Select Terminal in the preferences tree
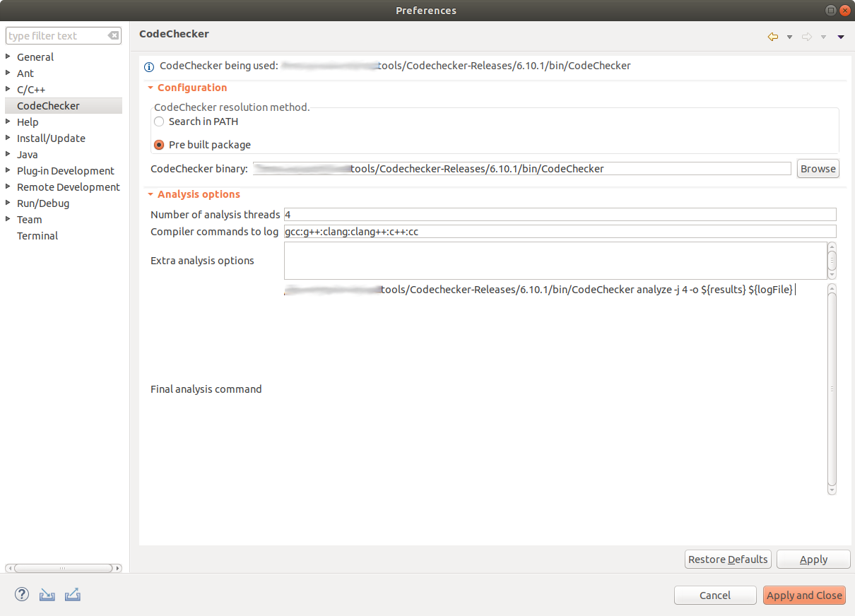 [37, 236]
